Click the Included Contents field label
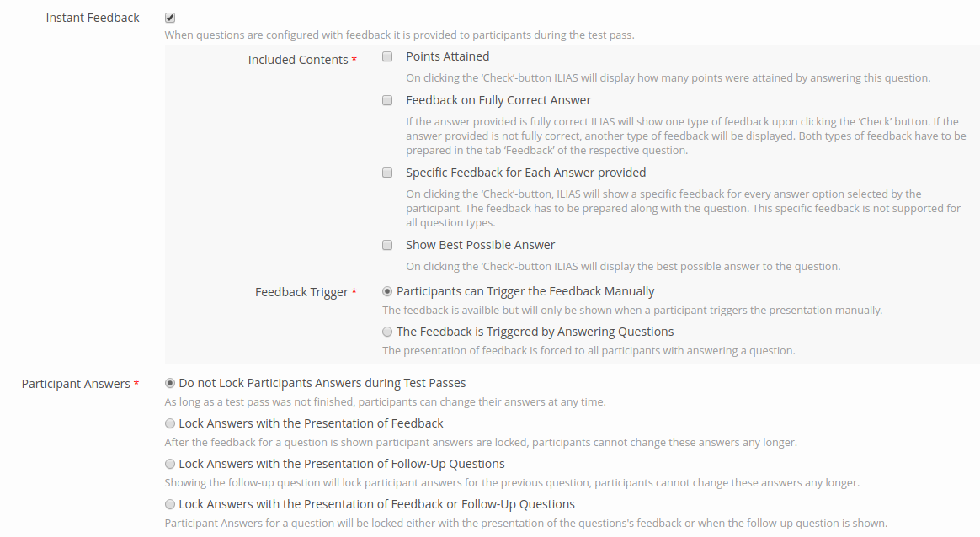 (x=298, y=60)
